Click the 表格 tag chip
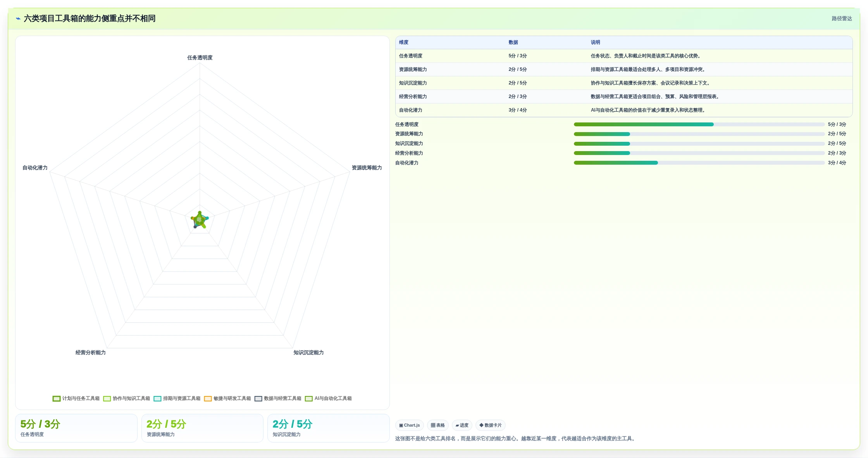Image resolution: width=868 pixels, height=458 pixels. click(438, 425)
